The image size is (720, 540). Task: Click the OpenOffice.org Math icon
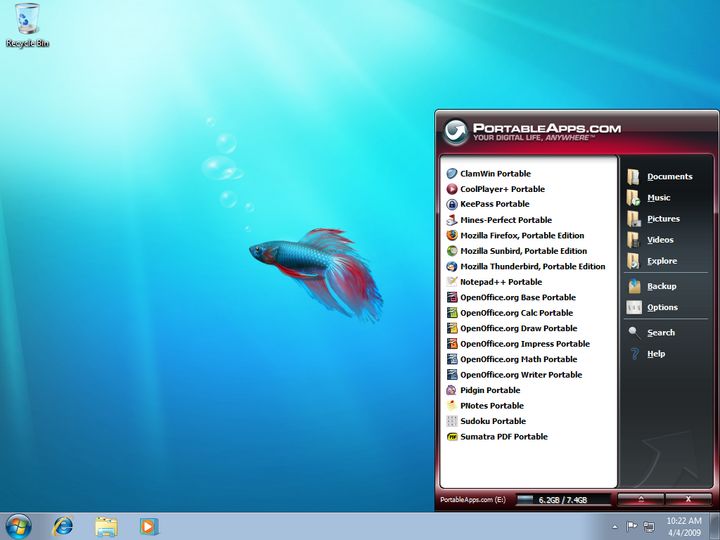click(x=452, y=359)
